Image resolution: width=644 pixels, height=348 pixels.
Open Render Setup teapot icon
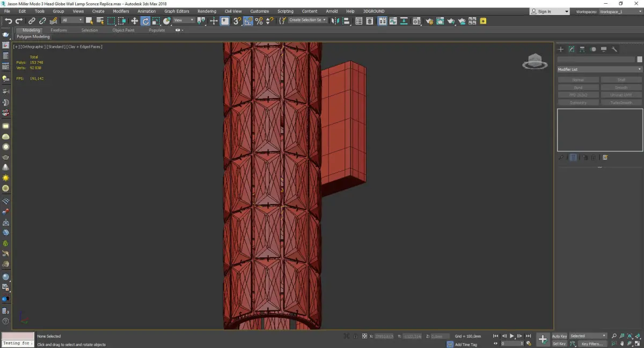tap(430, 21)
